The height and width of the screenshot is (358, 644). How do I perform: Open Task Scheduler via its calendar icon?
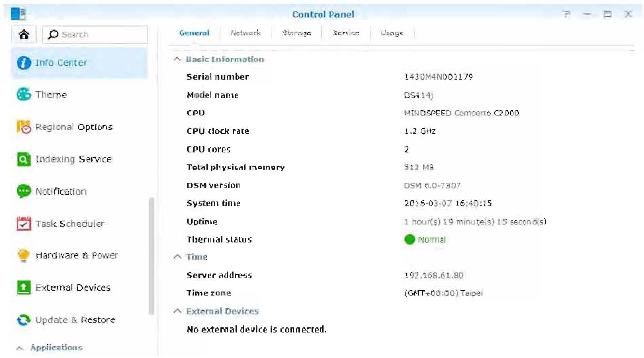point(23,224)
